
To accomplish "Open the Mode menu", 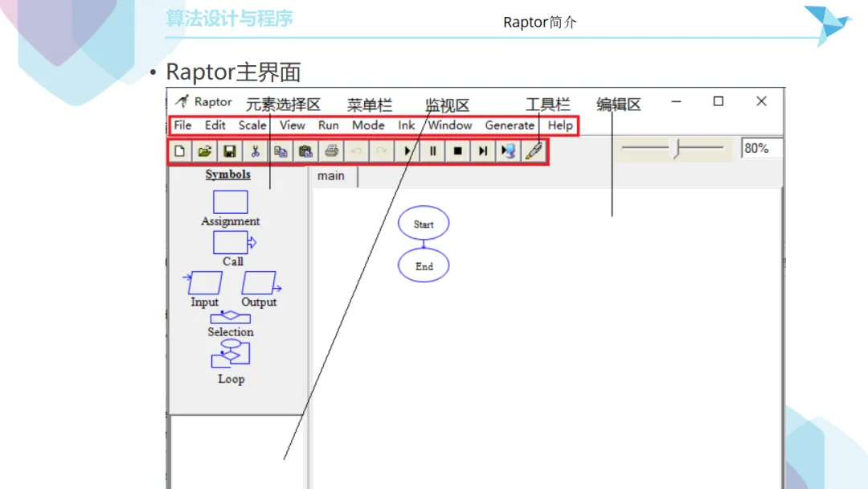I will point(368,125).
